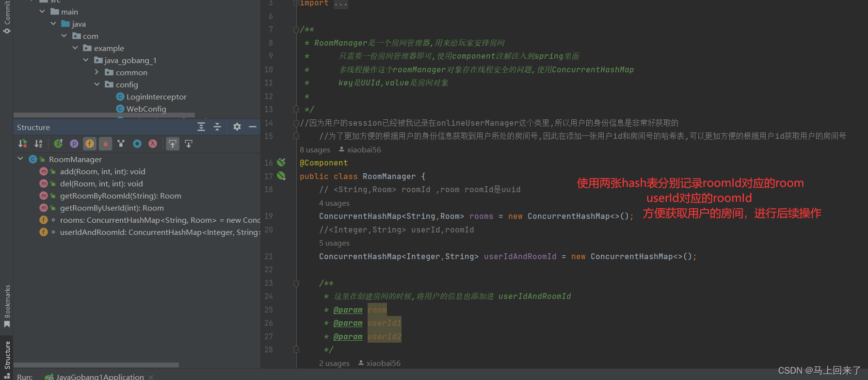This screenshot has width=868, height=380.
Task: Click method icon of add(Room, int, int)
Action: [44, 171]
